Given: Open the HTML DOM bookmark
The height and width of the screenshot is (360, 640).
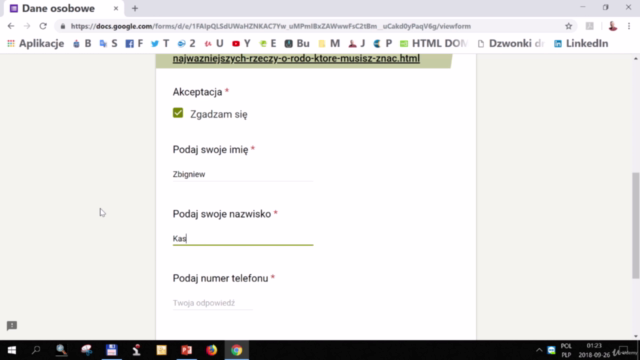Looking at the screenshot, I should [433, 43].
